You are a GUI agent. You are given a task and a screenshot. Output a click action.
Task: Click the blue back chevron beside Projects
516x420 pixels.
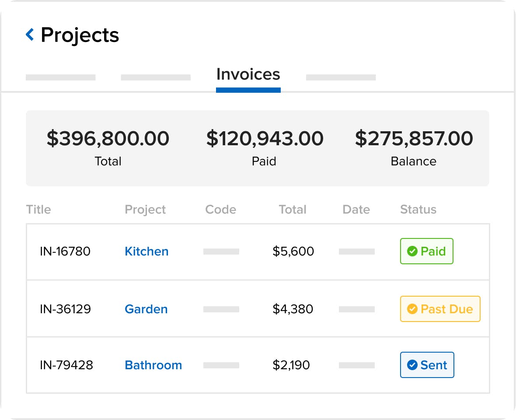click(30, 34)
